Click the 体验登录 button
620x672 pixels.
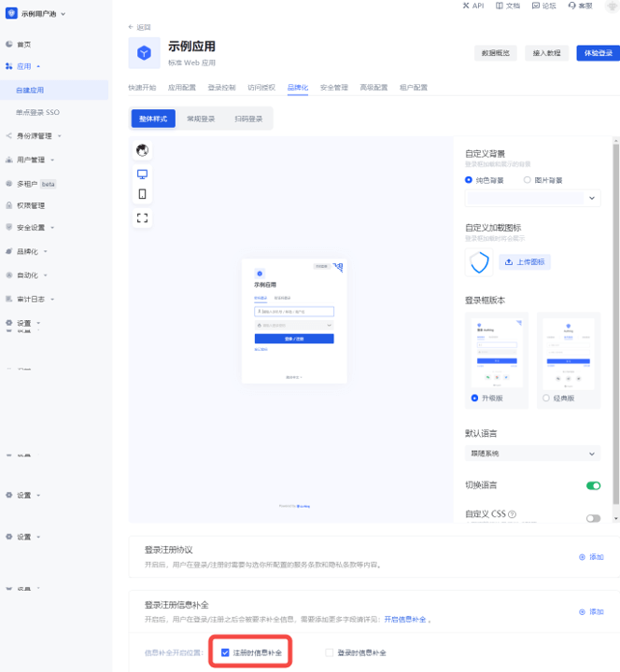click(x=597, y=53)
